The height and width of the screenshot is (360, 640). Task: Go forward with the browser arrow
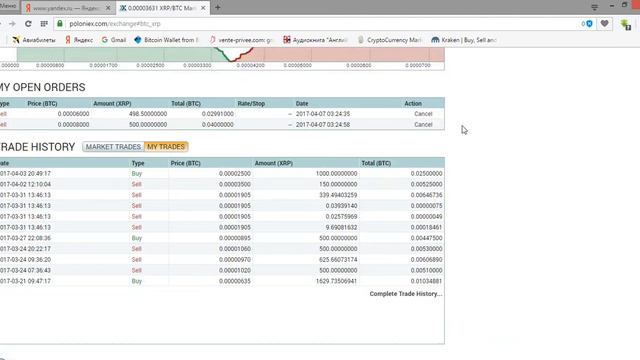[x=12, y=24]
